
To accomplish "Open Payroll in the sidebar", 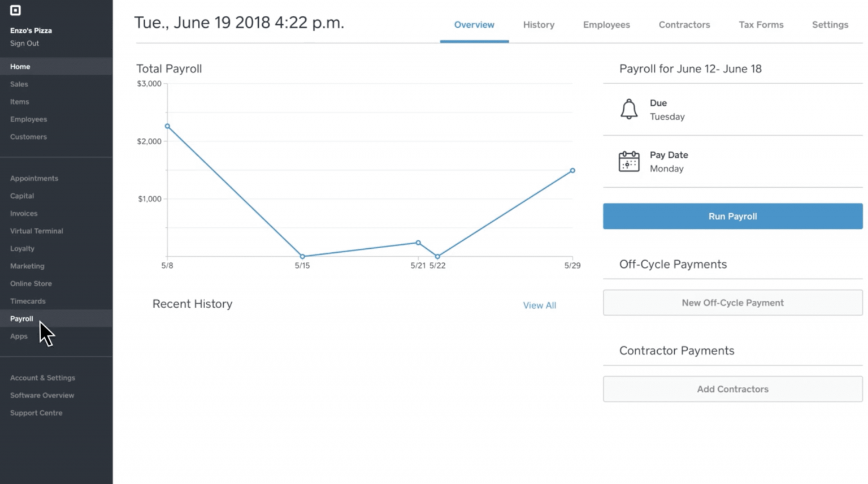I will 21,318.
